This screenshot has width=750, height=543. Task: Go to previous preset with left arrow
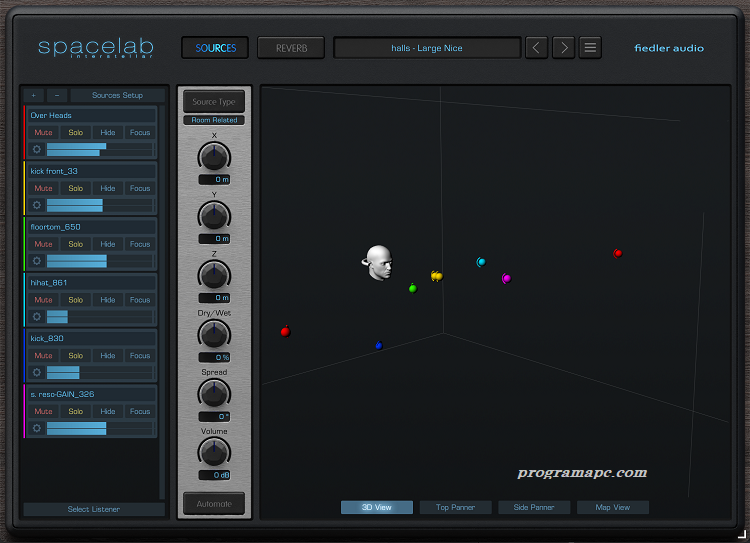tap(536, 48)
